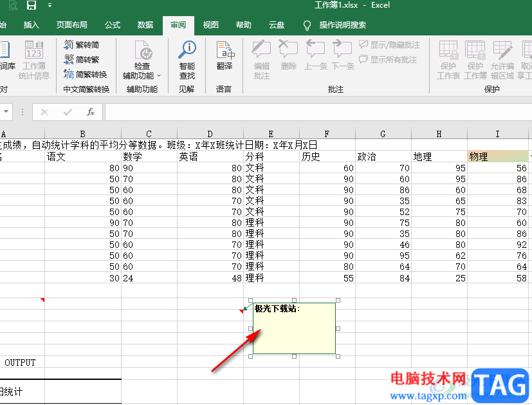Select the 语文 header cell

[x=83, y=156]
